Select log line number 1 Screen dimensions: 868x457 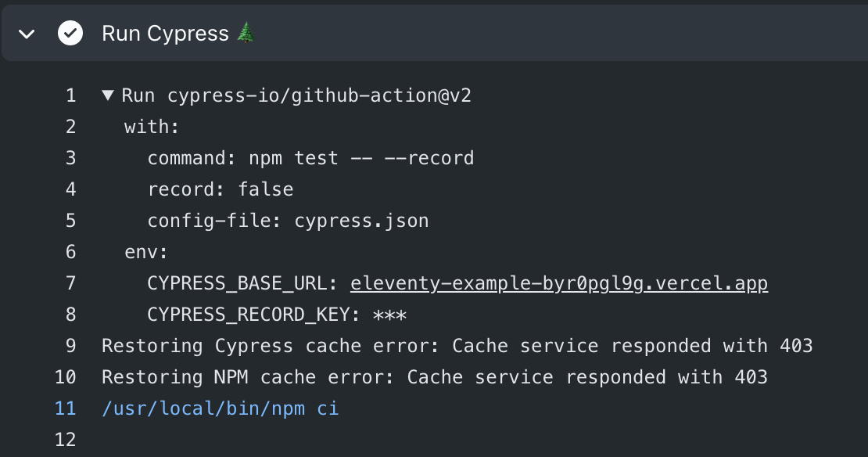click(71, 95)
